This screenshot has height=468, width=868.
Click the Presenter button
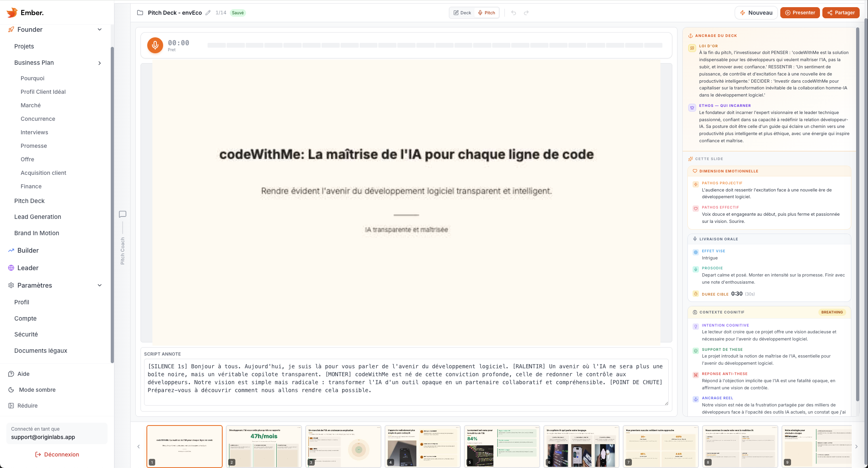(800, 12)
